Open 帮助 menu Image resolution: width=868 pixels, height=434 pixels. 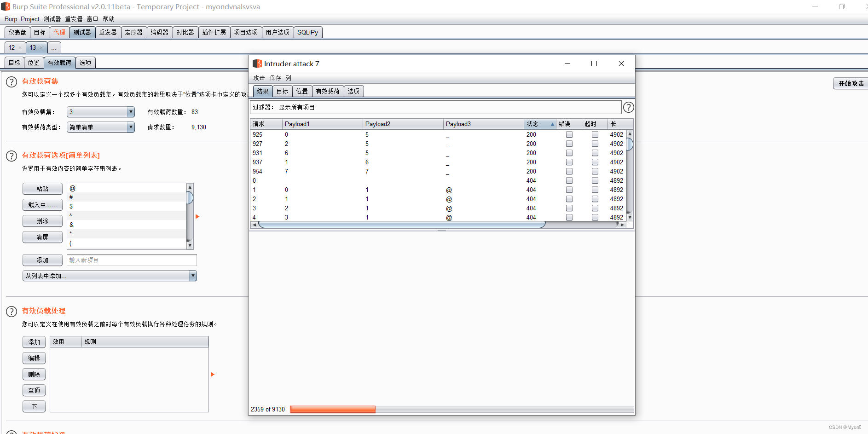109,19
